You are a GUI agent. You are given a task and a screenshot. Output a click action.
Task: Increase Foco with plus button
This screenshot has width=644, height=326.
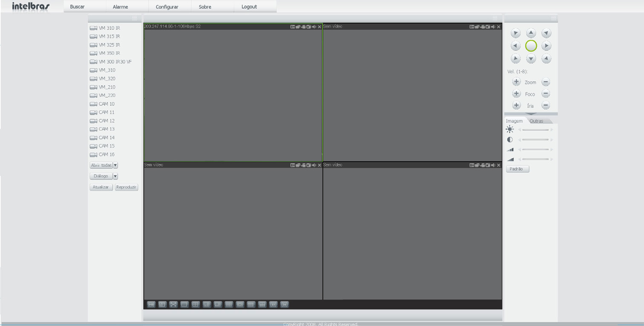click(516, 94)
